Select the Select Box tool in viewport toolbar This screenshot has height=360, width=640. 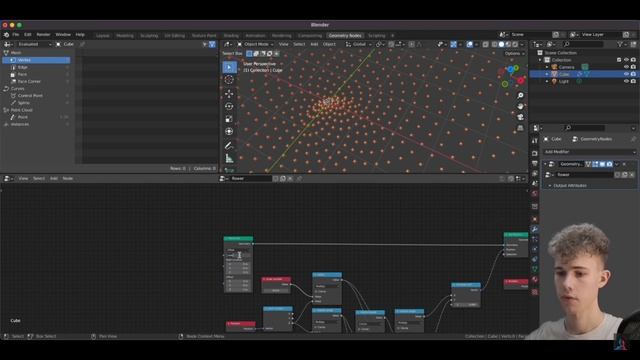[x=229, y=67]
